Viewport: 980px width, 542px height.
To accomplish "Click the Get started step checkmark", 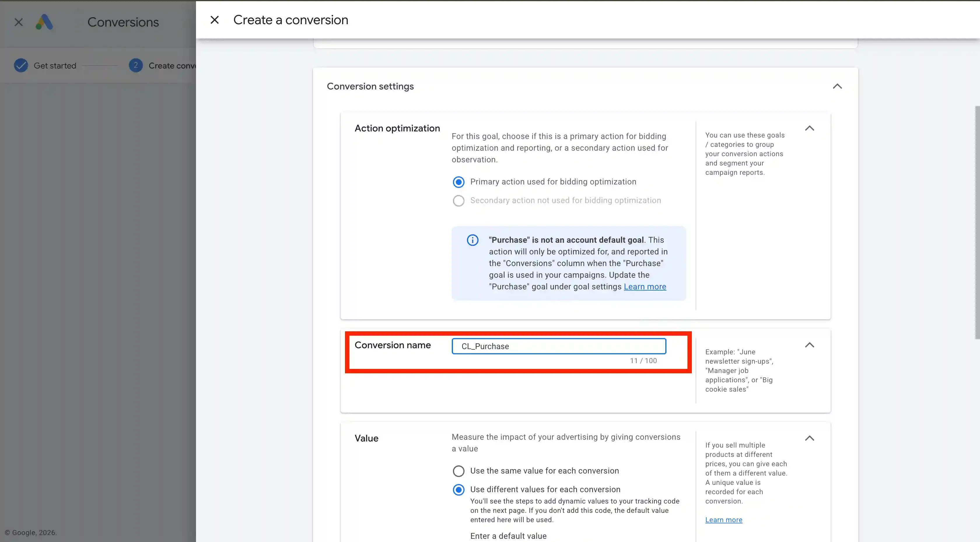I will point(21,65).
